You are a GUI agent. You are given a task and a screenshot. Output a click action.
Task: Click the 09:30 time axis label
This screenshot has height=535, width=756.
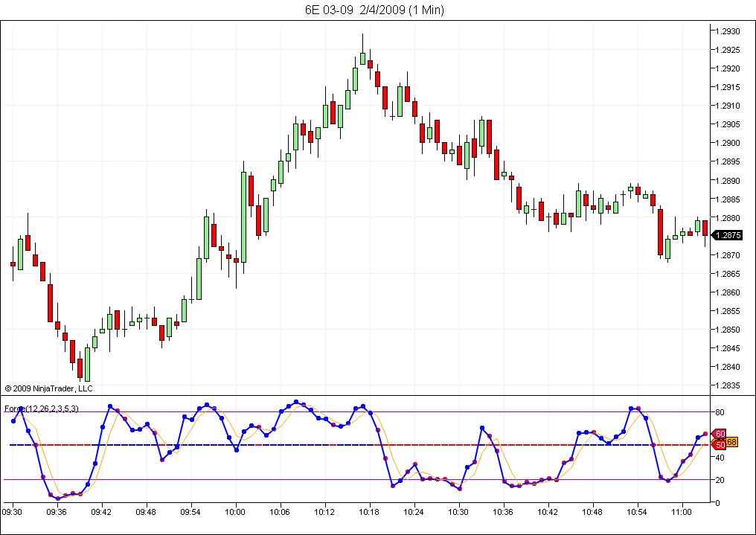[12, 513]
